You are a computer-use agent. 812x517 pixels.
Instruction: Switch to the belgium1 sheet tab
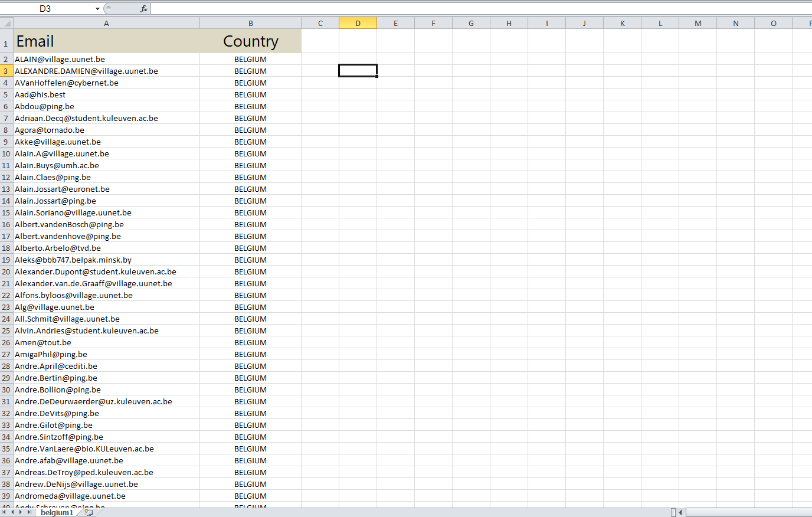tap(57, 512)
